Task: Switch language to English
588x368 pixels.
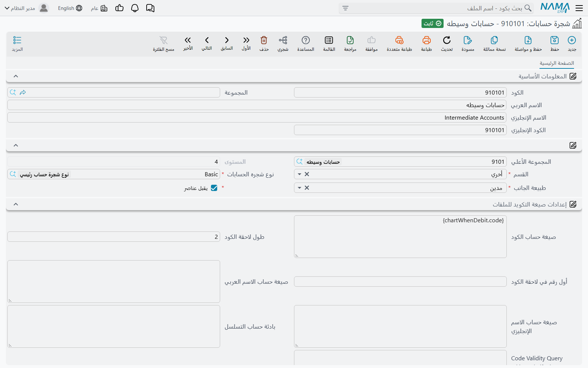Action: 70,8
